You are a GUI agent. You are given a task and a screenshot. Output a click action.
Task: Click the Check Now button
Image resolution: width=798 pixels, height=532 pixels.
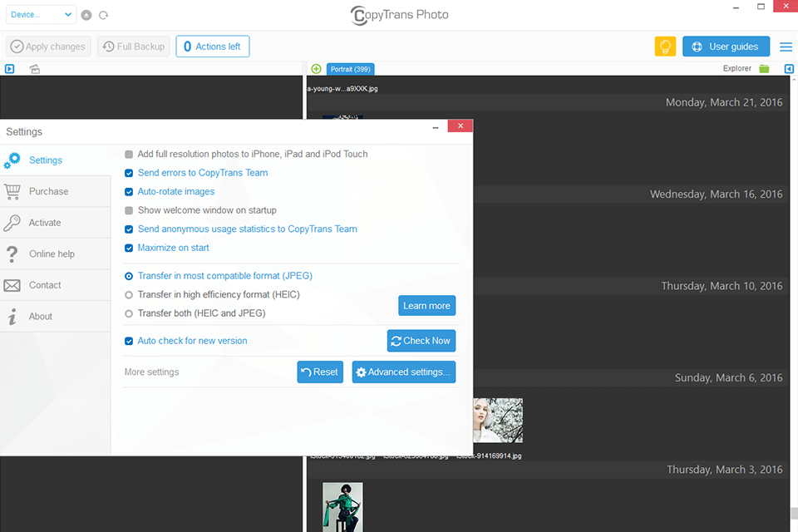coord(421,341)
